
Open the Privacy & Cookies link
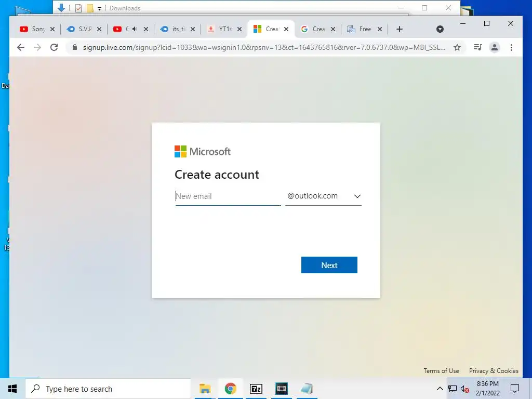494,371
